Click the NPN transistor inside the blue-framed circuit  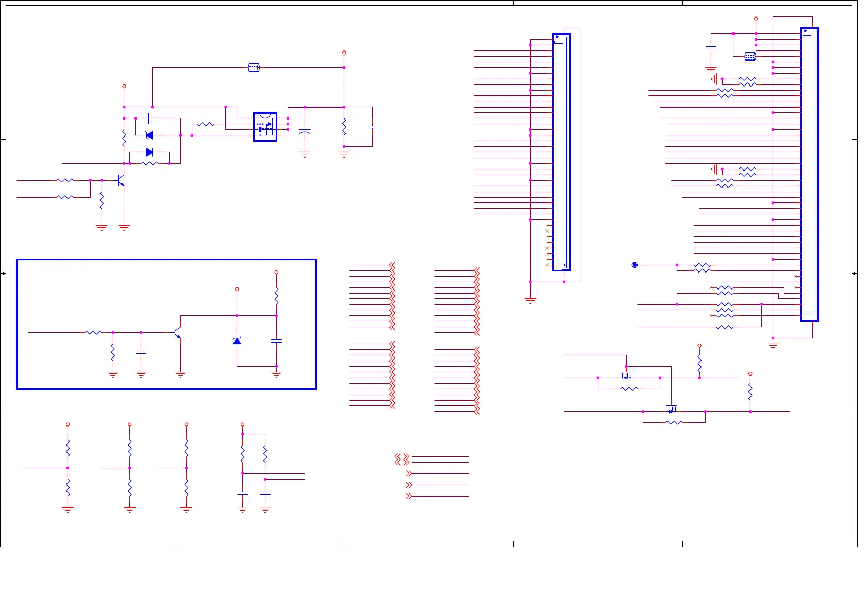(177, 332)
